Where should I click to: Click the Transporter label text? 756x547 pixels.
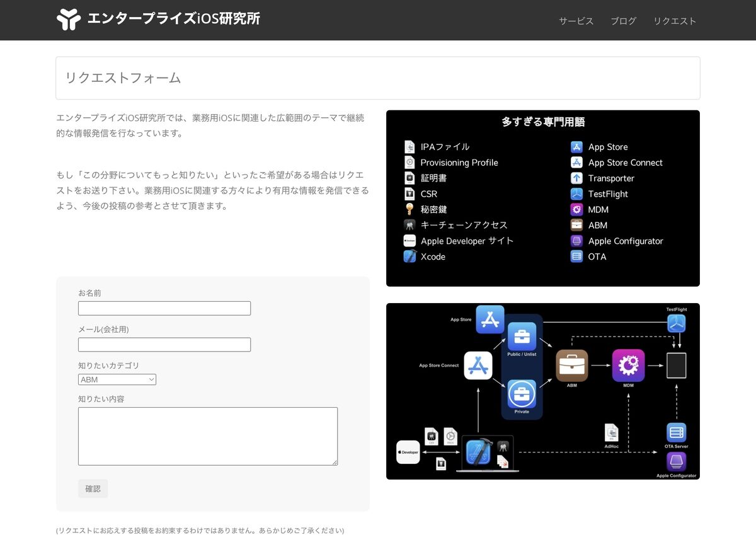coord(611,178)
